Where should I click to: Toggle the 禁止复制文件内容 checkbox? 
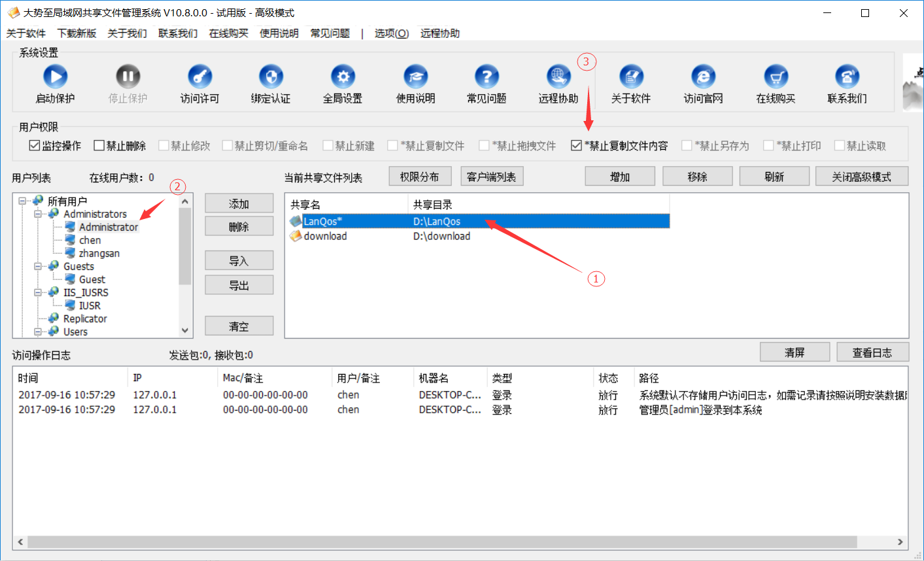tap(576, 146)
